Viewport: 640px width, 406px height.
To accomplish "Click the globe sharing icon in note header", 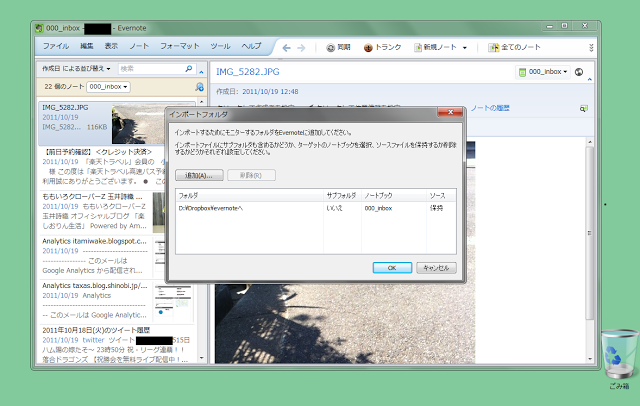I will [x=579, y=72].
